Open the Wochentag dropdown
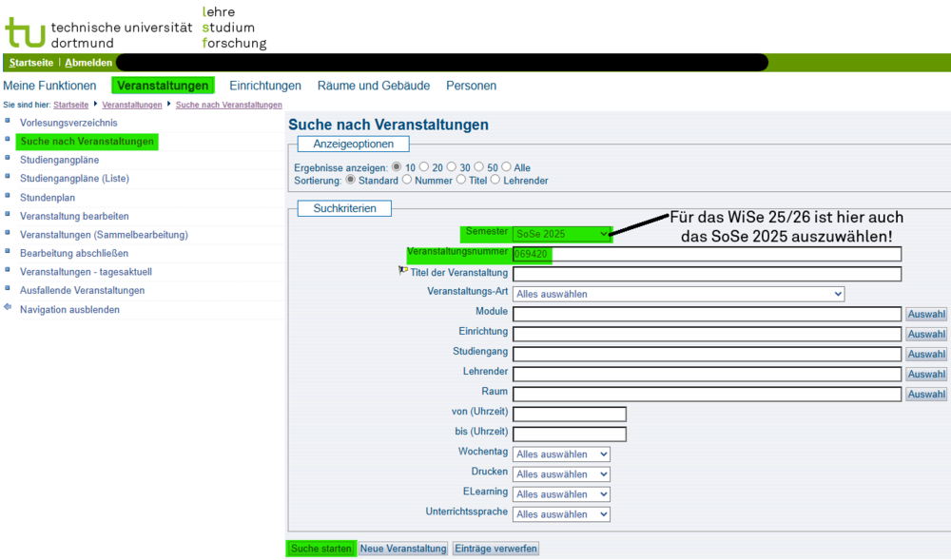Image resolution: width=951 pixels, height=560 pixels. 562,454
